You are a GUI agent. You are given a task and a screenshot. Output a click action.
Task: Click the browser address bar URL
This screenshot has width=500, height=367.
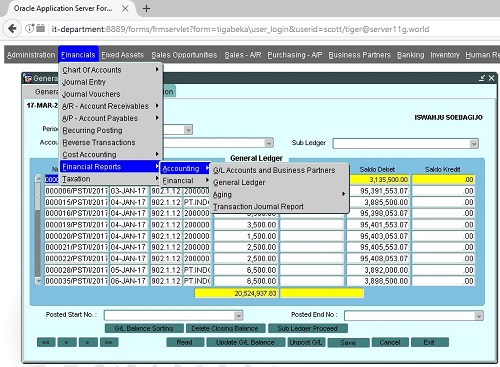240,29
